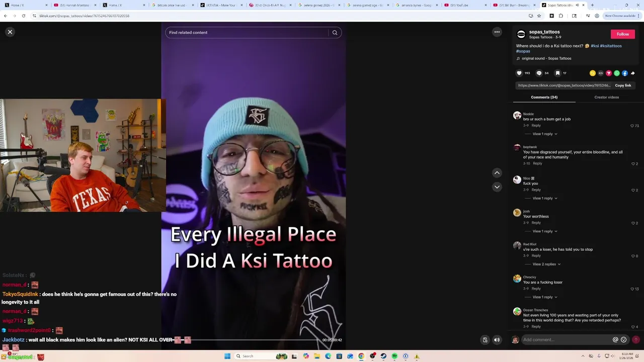644x362 pixels.
Task: Like Red Riot's comment
Action: pyautogui.click(x=633, y=256)
